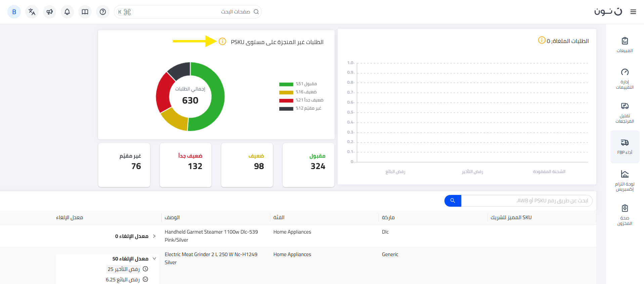644x284 pixels.
Task: Open the user profile avatar B
Action: click(14, 12)
